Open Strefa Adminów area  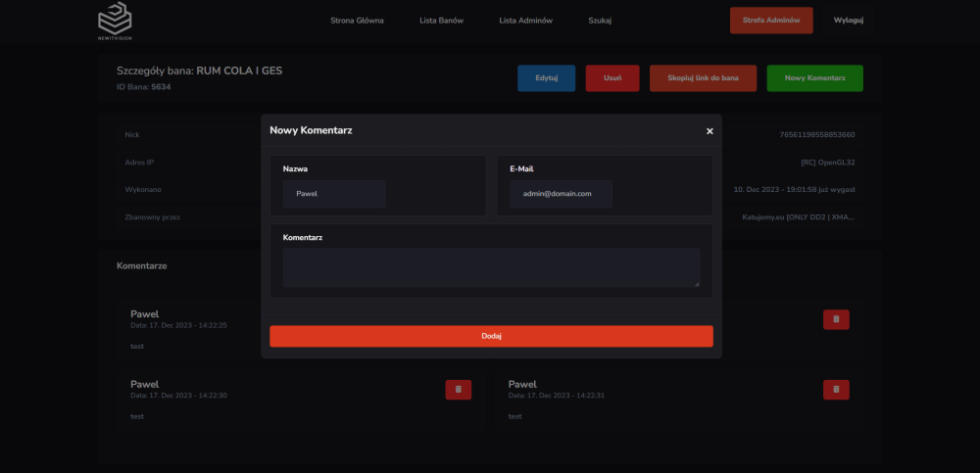point(771,20)
